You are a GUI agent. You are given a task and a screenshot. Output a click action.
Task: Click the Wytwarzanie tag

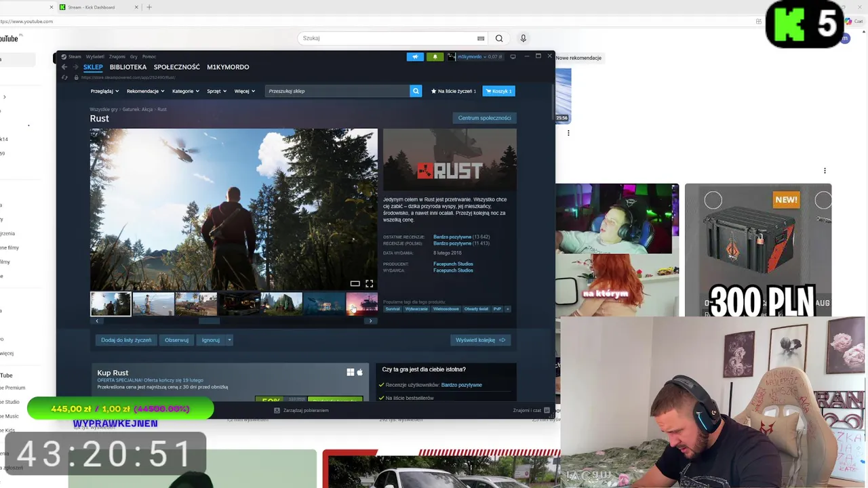click(x=416, y=309)
